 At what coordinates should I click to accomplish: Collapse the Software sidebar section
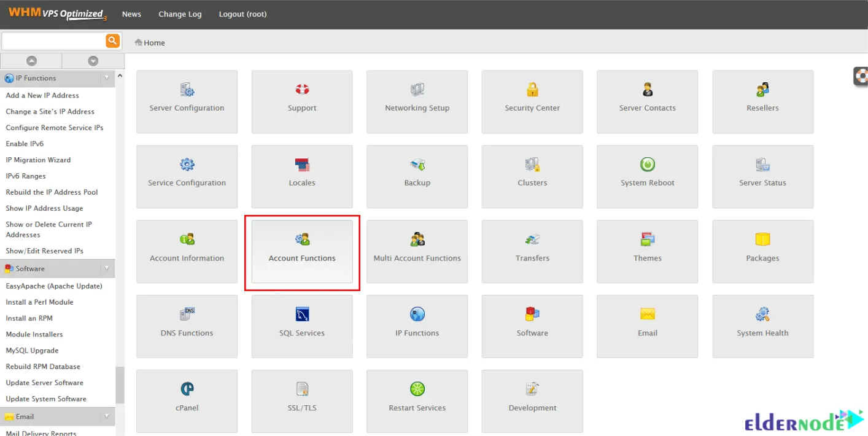107,268
